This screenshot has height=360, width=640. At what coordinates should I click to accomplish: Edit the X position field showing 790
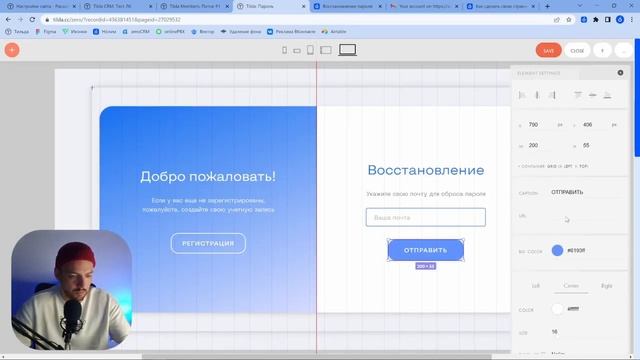pos(539,124)
